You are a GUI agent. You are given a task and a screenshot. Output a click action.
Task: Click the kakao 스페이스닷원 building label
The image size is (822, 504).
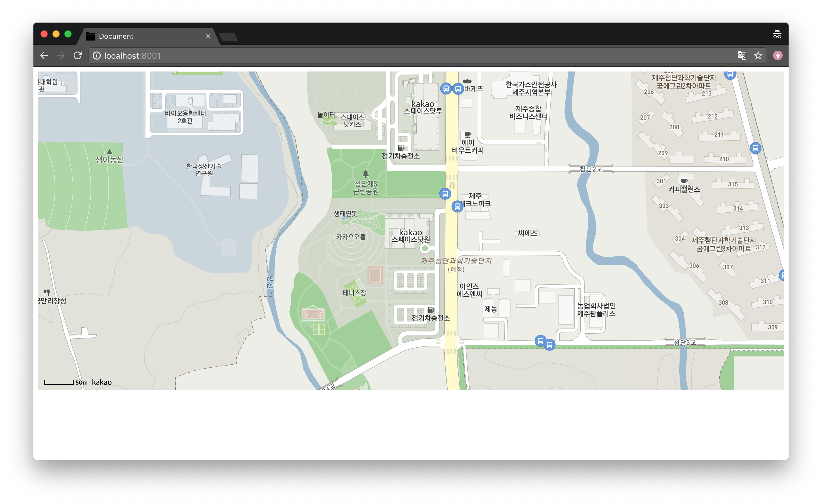[411, 236]
